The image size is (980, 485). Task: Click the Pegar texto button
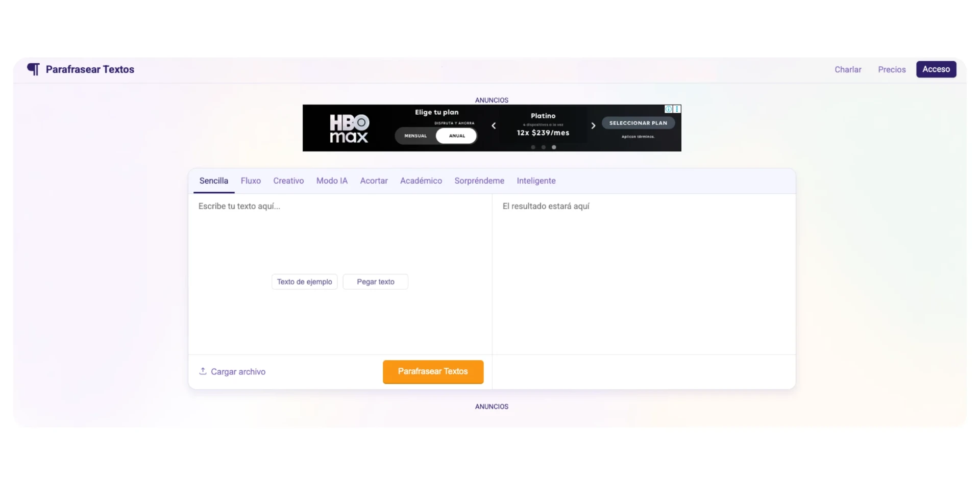pos(375,282)
